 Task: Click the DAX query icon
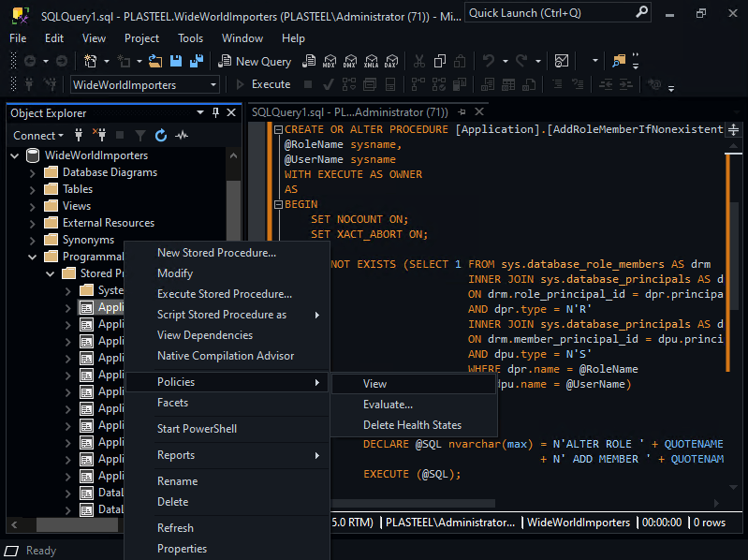tap(391, 61)
